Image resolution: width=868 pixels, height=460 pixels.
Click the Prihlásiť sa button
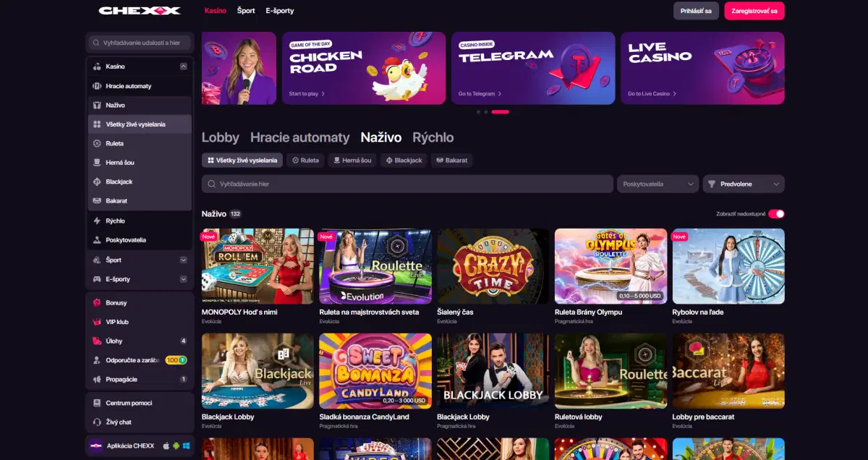(696, 11)
